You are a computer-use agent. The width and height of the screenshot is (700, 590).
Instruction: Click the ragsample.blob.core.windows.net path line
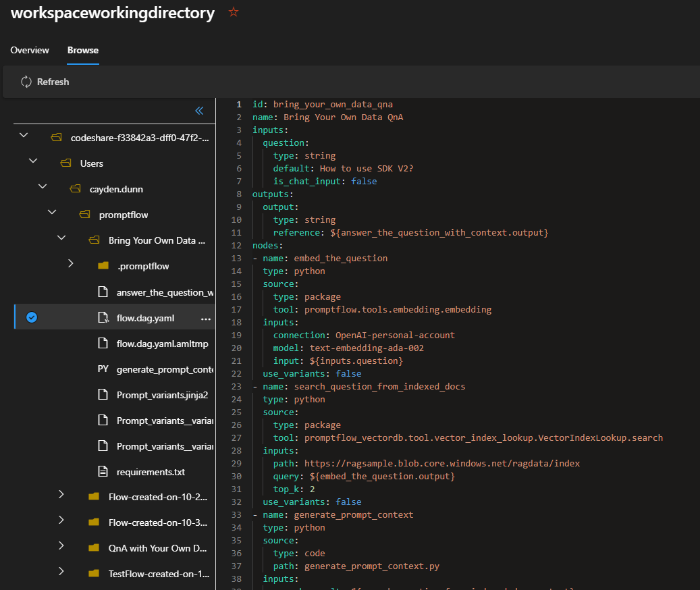427,463
